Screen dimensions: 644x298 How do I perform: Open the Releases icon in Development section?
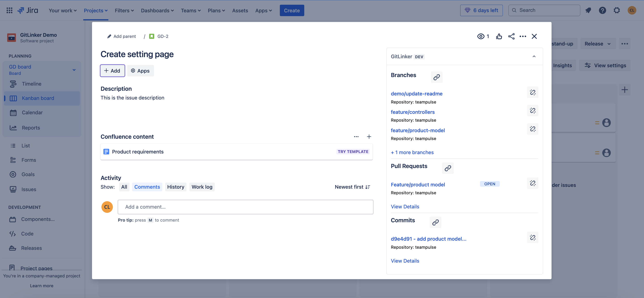(x=13, y=248)
